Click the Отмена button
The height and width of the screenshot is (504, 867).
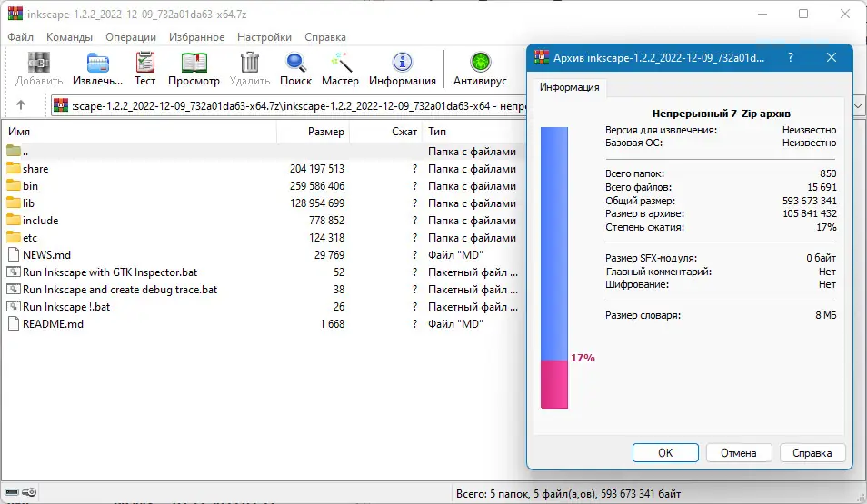click(x=738, y=452)
